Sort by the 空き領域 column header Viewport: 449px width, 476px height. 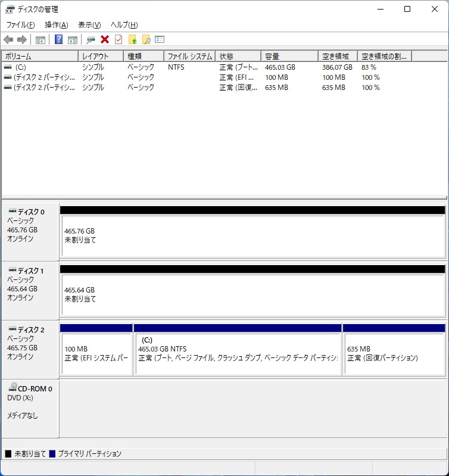point(338,56)
